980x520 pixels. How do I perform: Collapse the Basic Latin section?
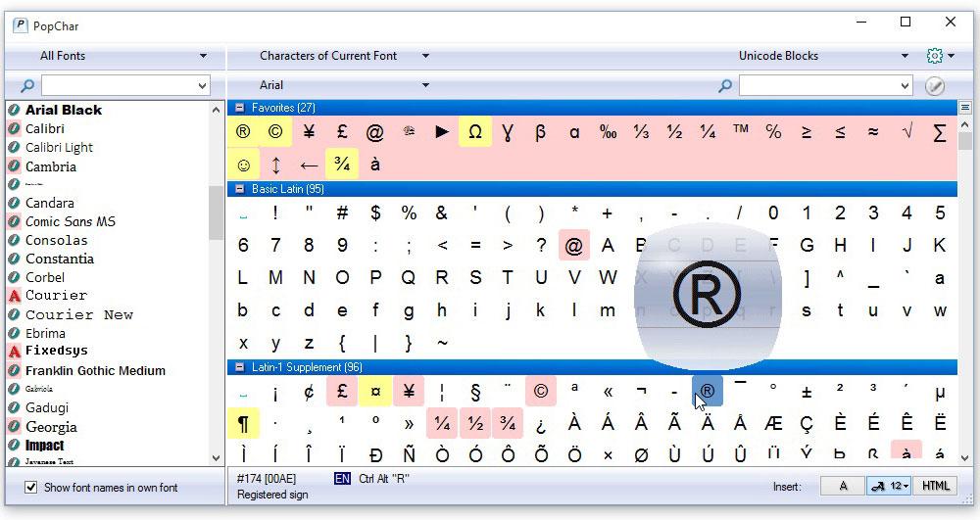pyautogui.click(x=239, y=189)
